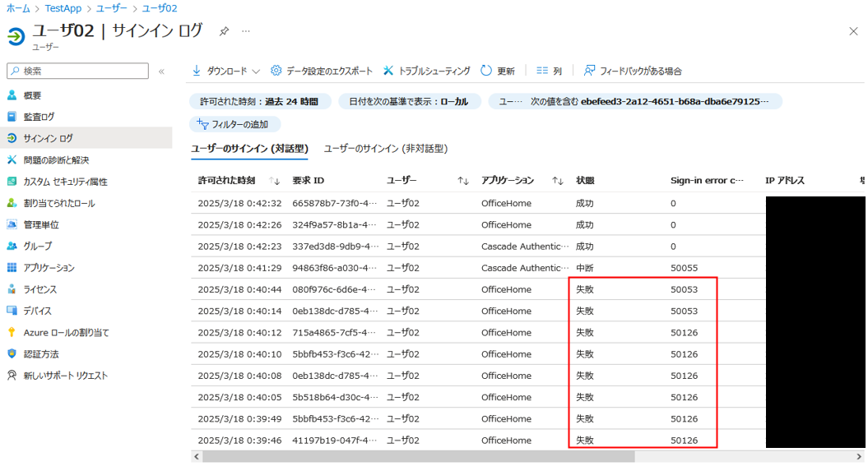Screen dimensions: 868x466
Task: Select サインイン ログ in sidebar
Action: (x=86, y=138)
